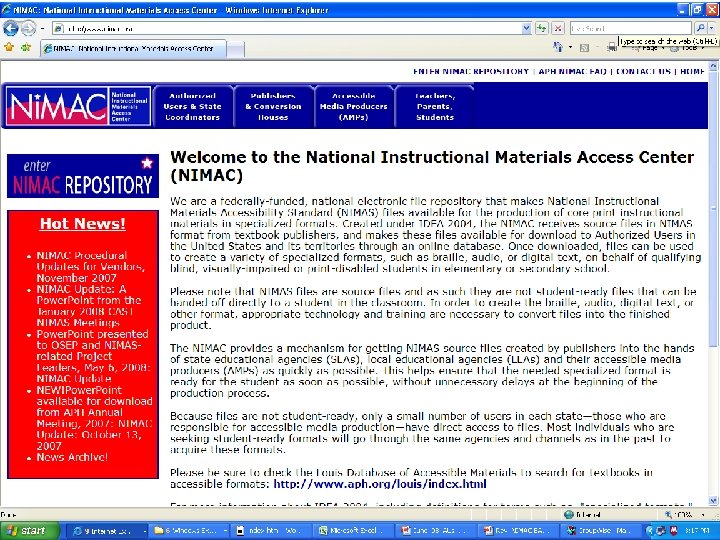Open APH Annual Meeting 2007 PowerPoint news
The width and height of the screenshot is (720, 540).
coord(94,418)
